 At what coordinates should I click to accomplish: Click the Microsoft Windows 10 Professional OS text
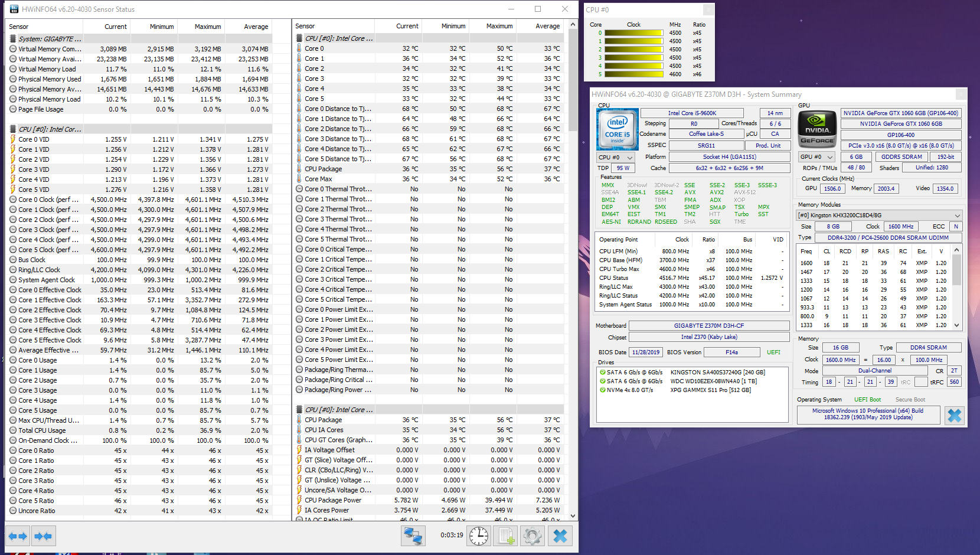tap(868, 414)
